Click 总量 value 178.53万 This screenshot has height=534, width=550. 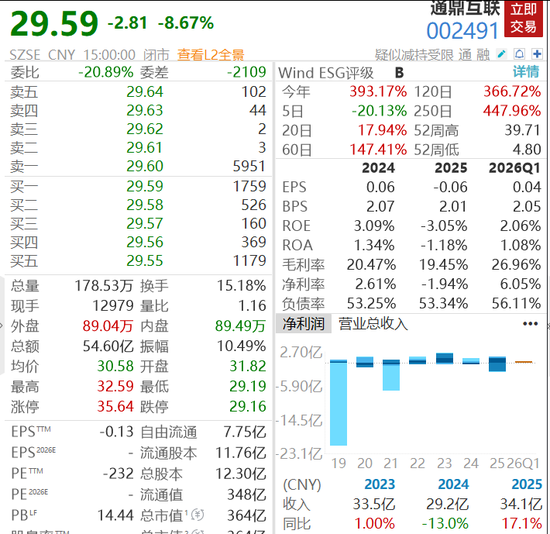tap(104, 286)
